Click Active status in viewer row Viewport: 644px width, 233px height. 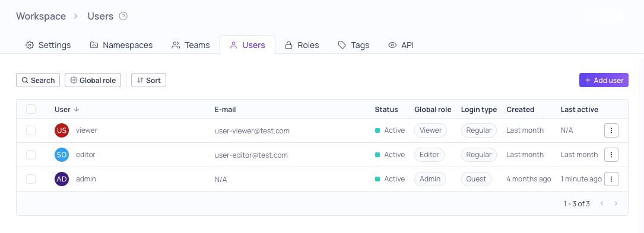click(x=390, y=130)
